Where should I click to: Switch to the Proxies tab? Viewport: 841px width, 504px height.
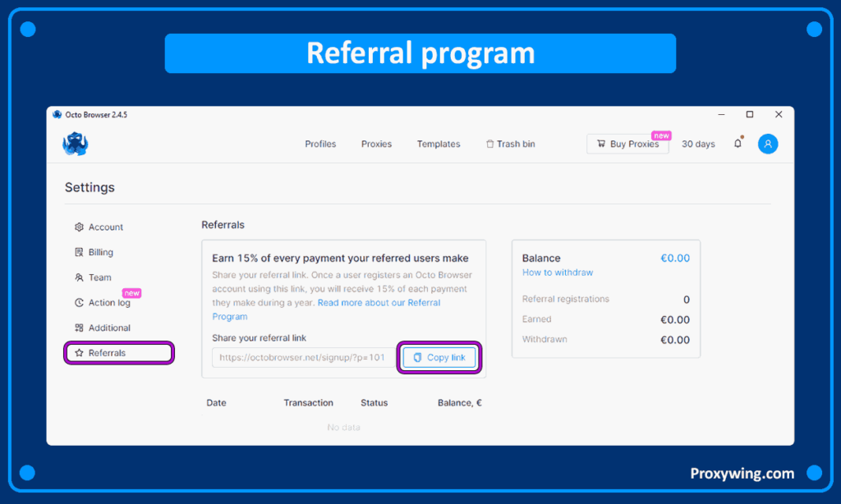point(376,144)
